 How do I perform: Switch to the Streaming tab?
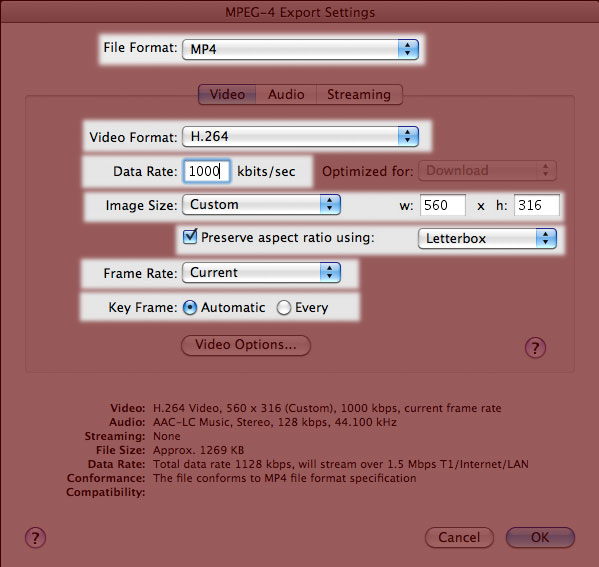click(359, 94)
